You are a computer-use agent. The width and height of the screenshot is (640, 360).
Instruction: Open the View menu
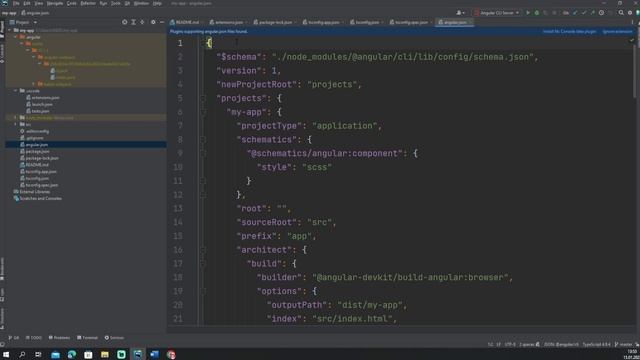coord(39,3)
